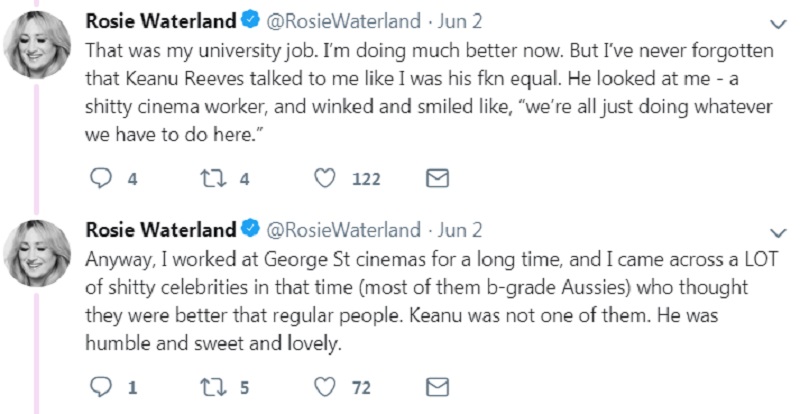Viewport: 800px width, 414px height.
Task: Visit the @RosieWaterland handle on the second tweet
Action: 342,229
